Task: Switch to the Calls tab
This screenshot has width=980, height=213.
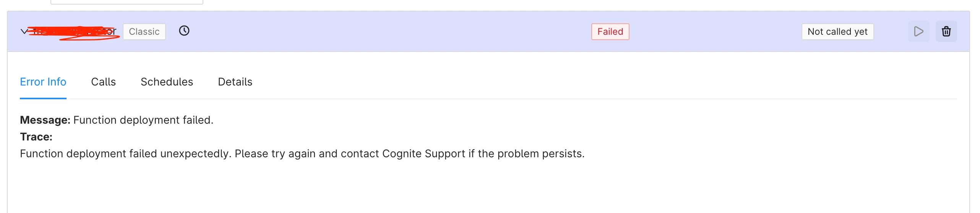Action: (x=103, y=82)
